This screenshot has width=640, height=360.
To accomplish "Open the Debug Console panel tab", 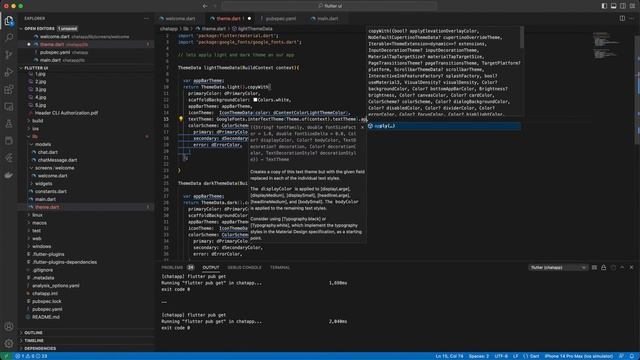I will [244, 267].
